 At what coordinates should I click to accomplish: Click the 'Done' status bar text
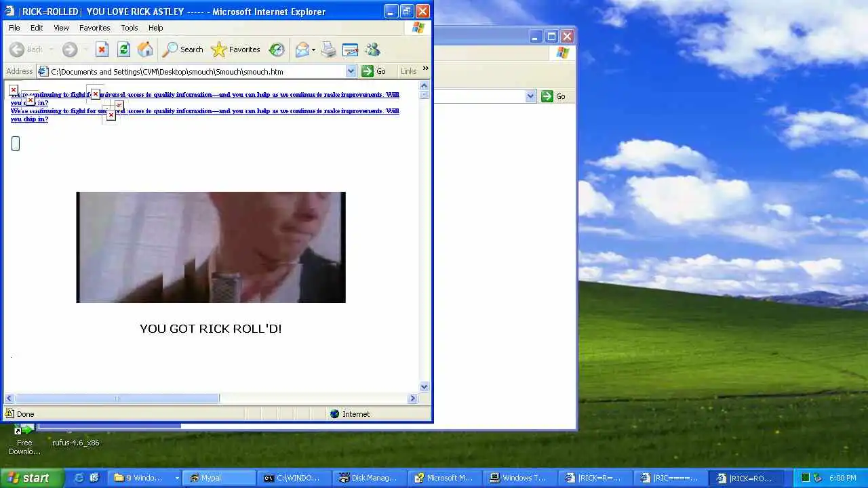pos(26,414)
